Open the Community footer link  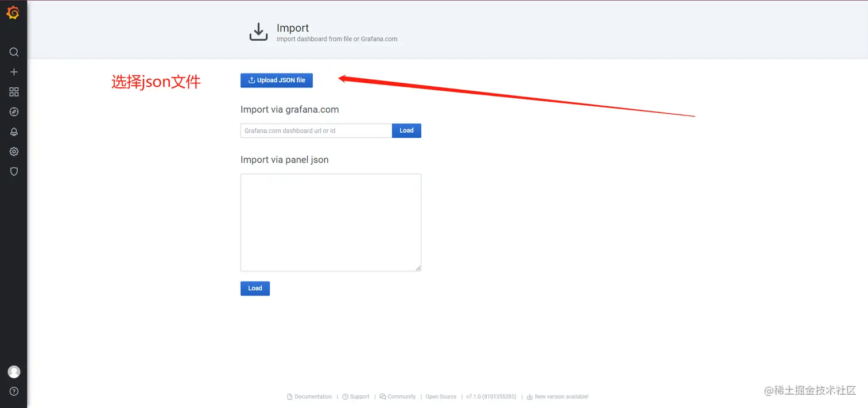tap(398, 397)
